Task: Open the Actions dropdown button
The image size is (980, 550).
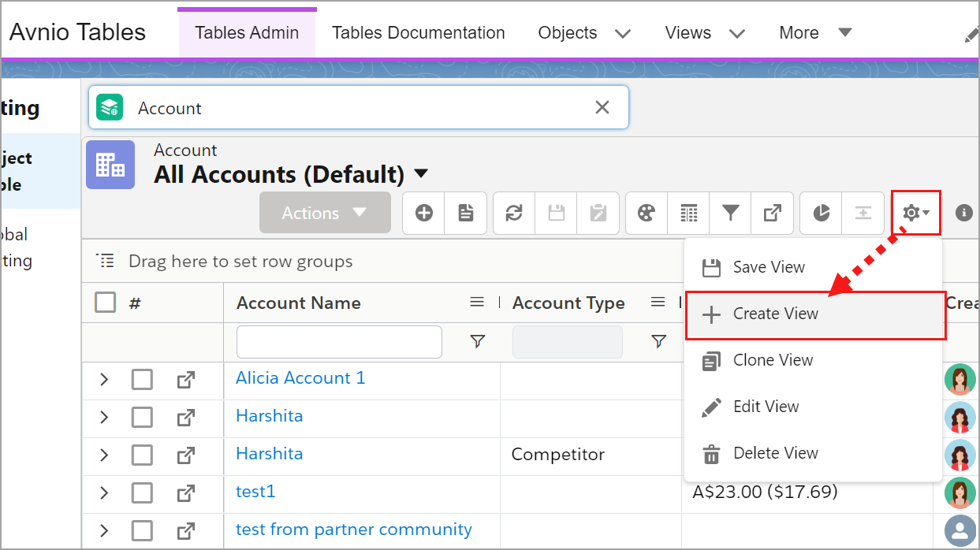Action: pyautogui.click(x=325, y=213)
